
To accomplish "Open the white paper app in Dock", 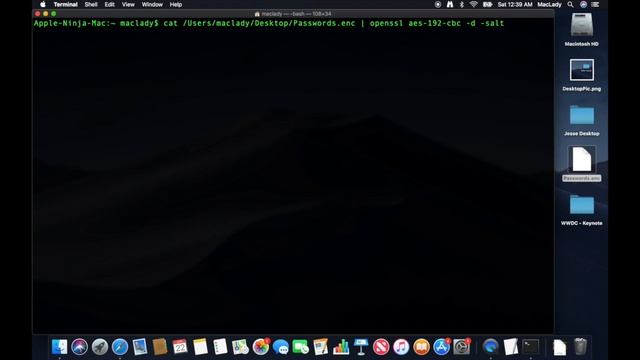I will [x=511, y=347].
